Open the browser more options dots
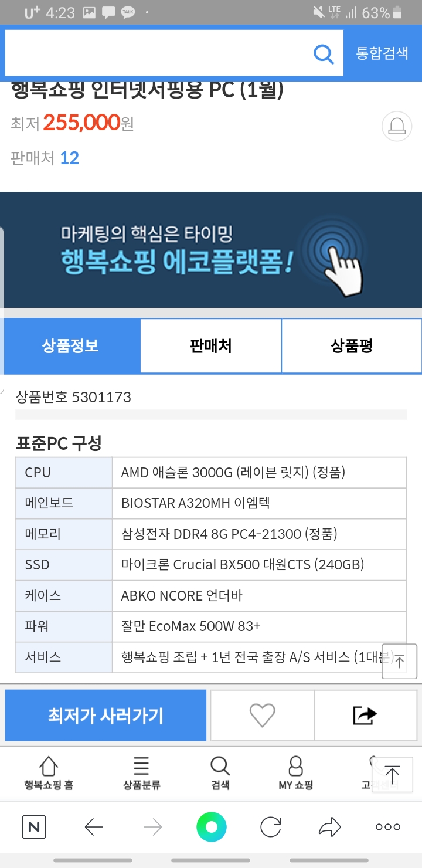Image resolution: width=422 pixels, height=868 pixels. click(388, 828)
